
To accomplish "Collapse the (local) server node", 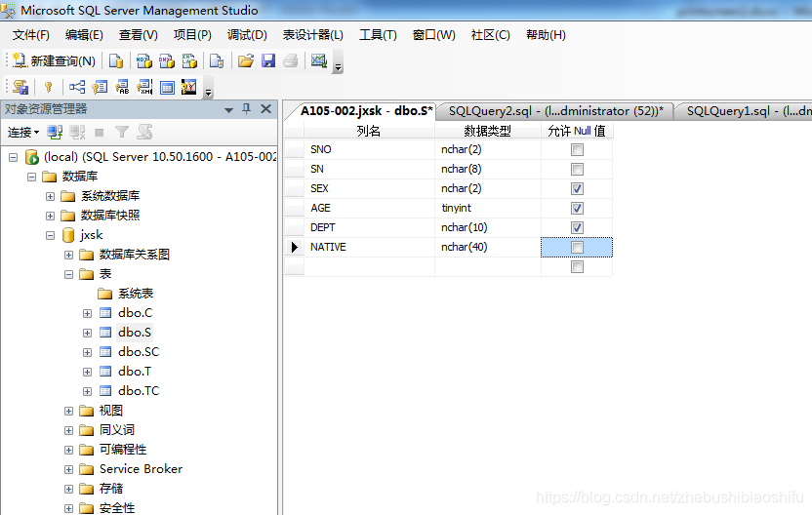I will [x=14, y=157].
